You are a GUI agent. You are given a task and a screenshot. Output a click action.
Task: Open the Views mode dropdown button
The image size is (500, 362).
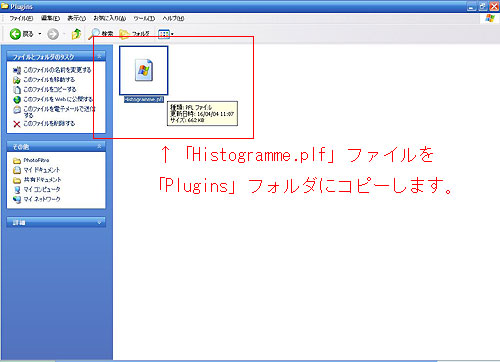pyautogui.click(x=166, y=34)
